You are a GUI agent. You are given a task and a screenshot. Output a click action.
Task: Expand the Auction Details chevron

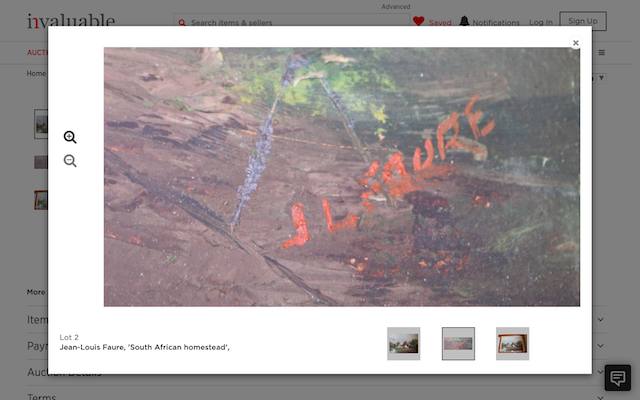click(600, 372)
